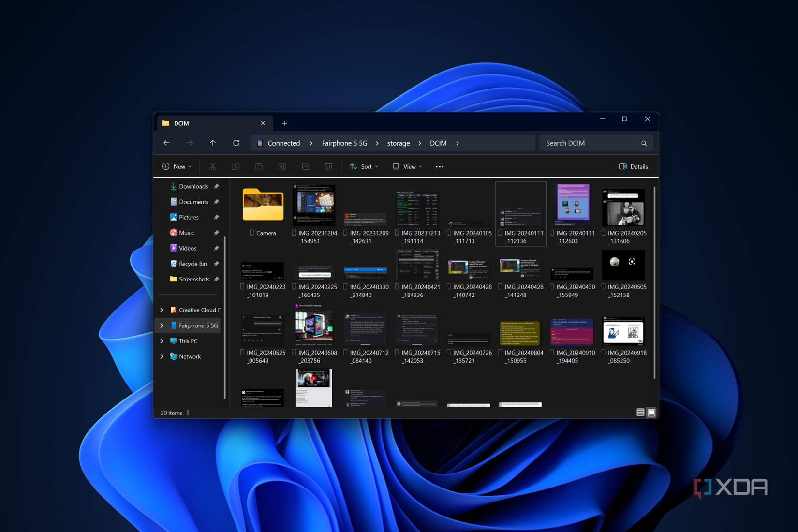The height and width of the screenshot is (532, 798).
Task: Tick checkbox for IMG_20240918_085250
Action: coord(604,353)
